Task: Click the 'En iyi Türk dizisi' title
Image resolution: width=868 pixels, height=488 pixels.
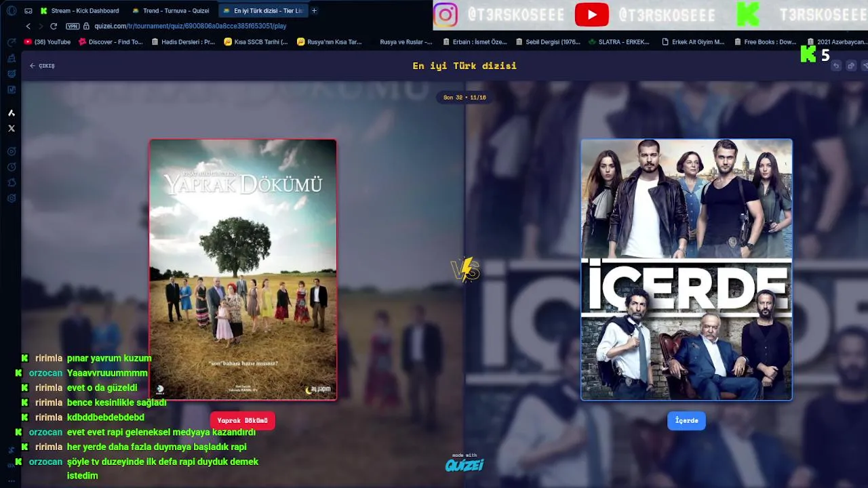Action: click(x=465, y=66)
